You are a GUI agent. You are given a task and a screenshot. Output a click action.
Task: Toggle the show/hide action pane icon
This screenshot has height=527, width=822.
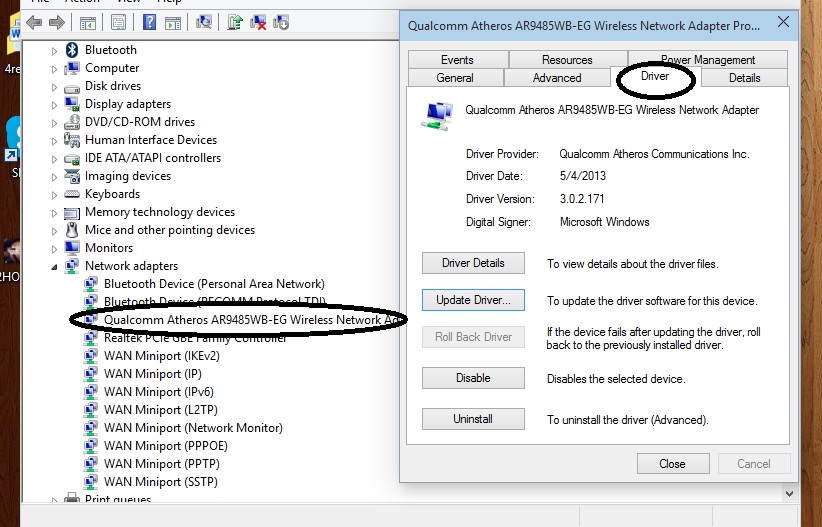172,23
